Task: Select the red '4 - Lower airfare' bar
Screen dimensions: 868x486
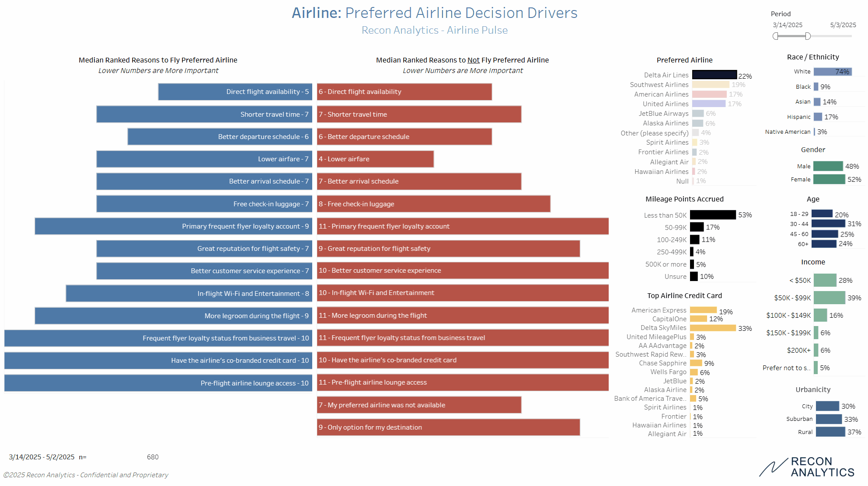Action: (375, 159)
